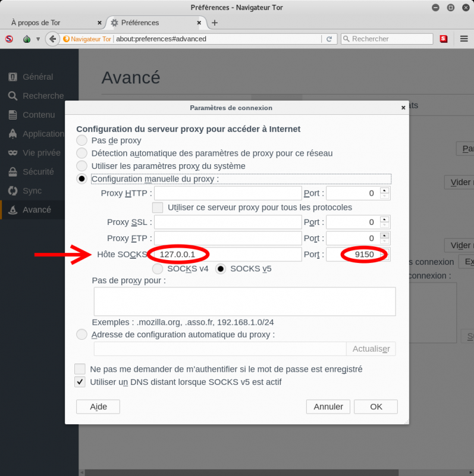Open Avancé preferences section

click(33, 210)
